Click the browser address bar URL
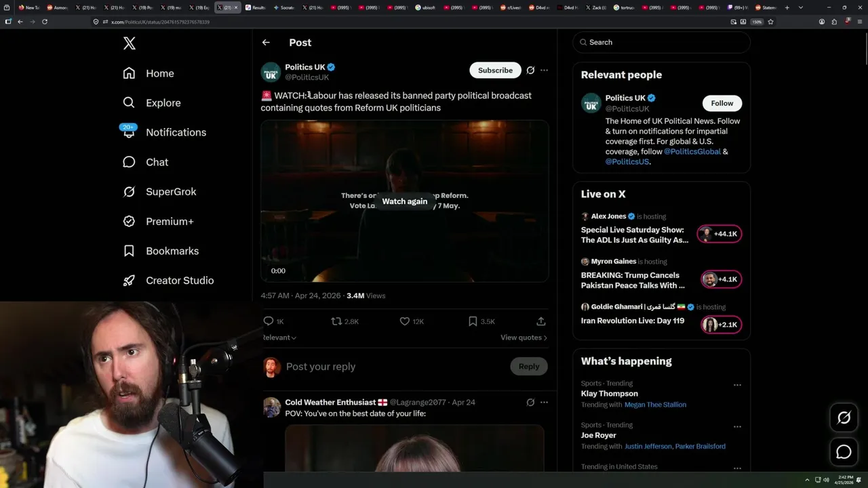Screen dimensions: 868x488 pos(160,22)
